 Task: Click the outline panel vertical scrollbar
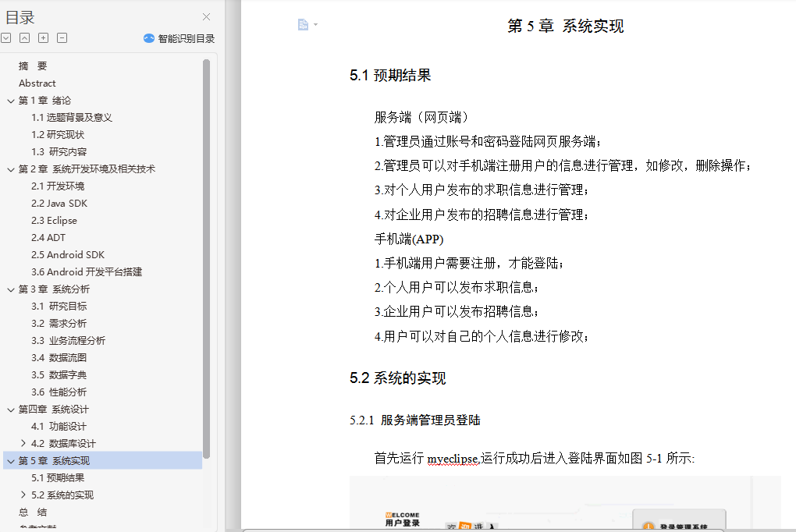206,259
